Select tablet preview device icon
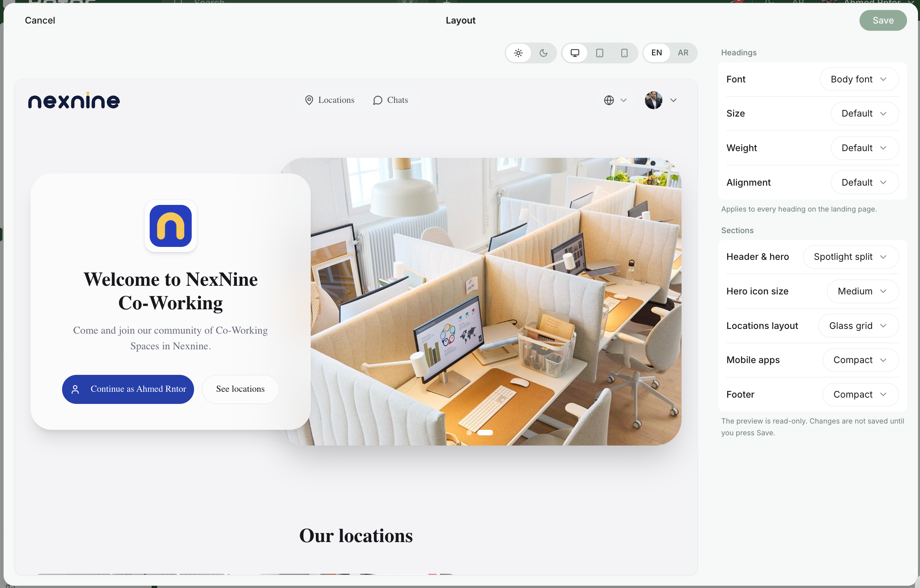Screen dimensions: 920x588 599,53
